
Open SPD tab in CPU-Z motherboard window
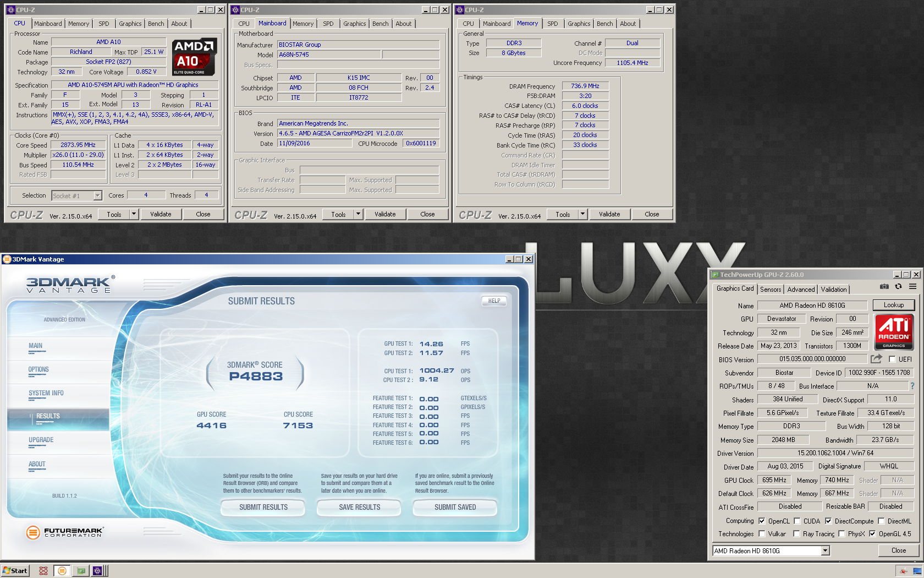coord(328,24)
